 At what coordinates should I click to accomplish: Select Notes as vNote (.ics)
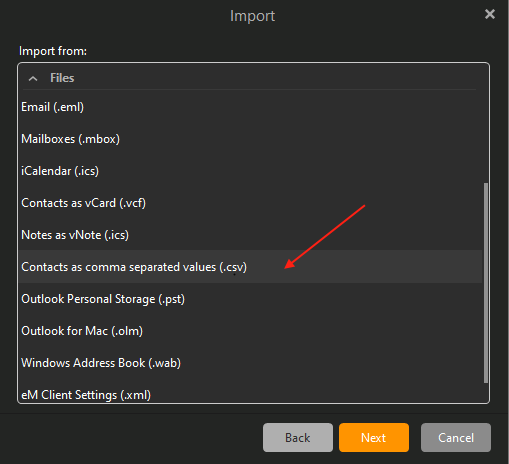click(x=250, y=235)
